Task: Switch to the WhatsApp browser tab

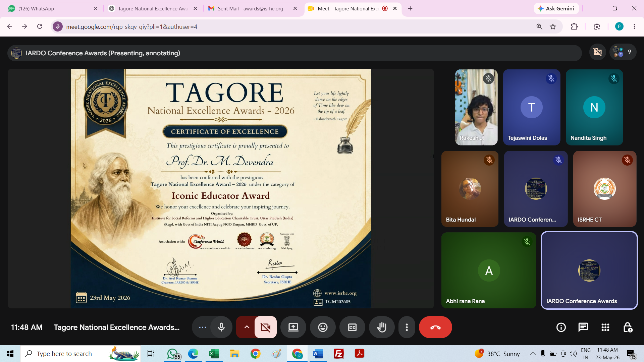Action: [50, 8]
